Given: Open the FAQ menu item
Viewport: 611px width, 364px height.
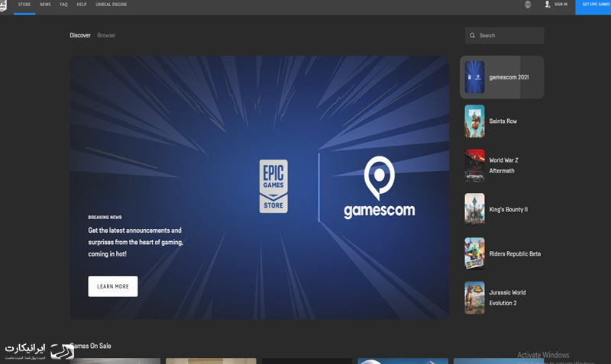Looking at the screenshot, I should tap(64, 5).
